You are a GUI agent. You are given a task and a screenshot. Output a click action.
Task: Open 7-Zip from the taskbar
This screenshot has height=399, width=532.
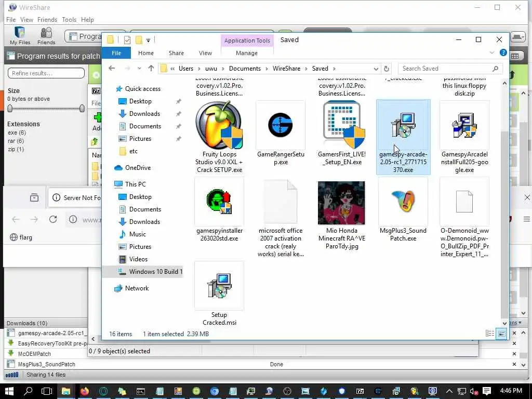(x=360, y=391)
